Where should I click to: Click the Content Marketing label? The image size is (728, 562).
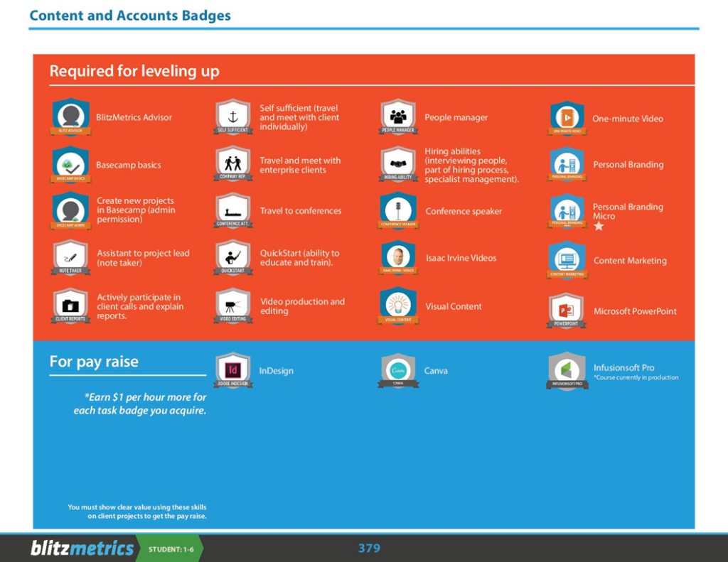[630, 260]
